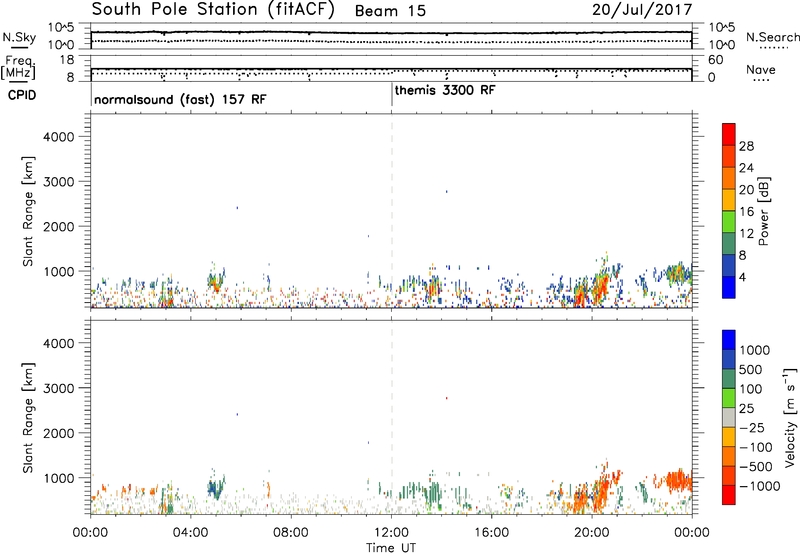Click the gray Velocity segment between 25 and -25
Viewport: 800px width, 554px height.
pos(729,417)
